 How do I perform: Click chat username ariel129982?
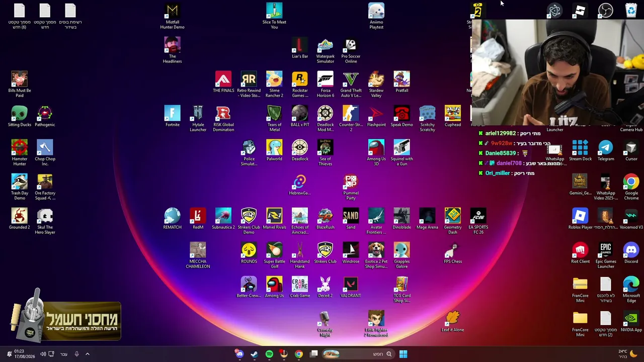point(501,133)
